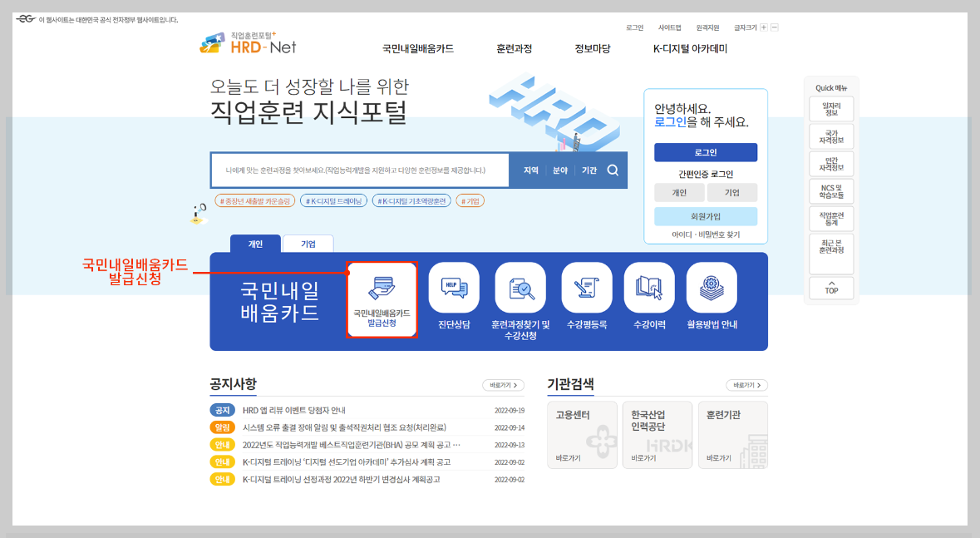Open Quick menu 일자리 정보
The width and height of the screenshot is (980, 538).
pos(831,110)
